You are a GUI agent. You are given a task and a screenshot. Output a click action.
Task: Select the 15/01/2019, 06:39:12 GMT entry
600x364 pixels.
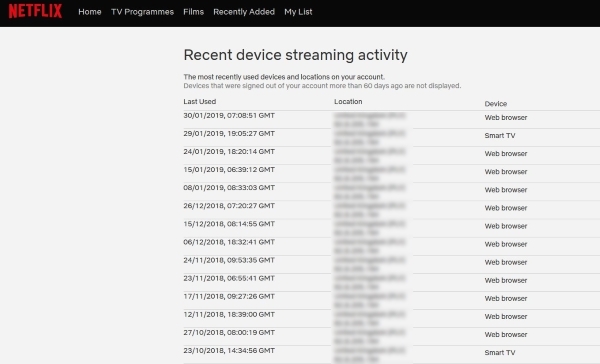click(x=229, y=170)
